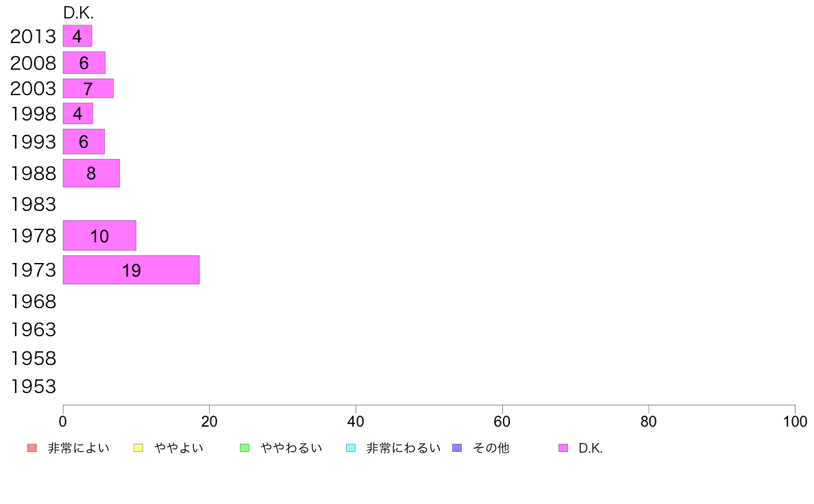Click the 2008 bar showing 6
Image resolution: width=814 pixels, height=504 pixels.
[84, 63]
